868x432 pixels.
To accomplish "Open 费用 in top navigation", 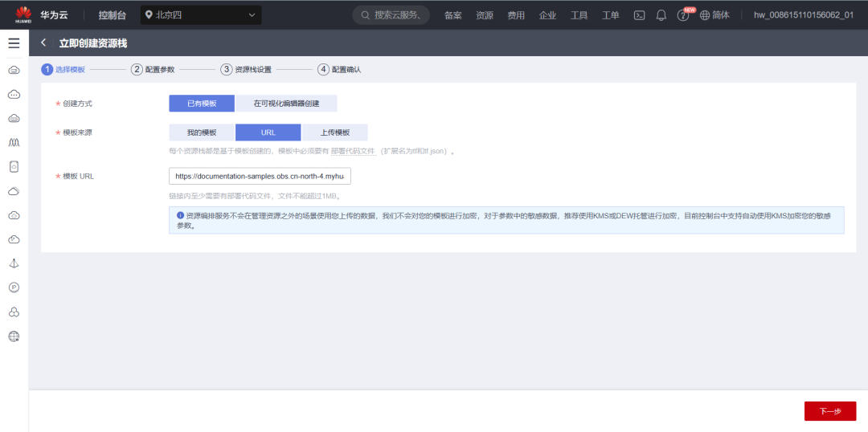I will click(516, 15).
